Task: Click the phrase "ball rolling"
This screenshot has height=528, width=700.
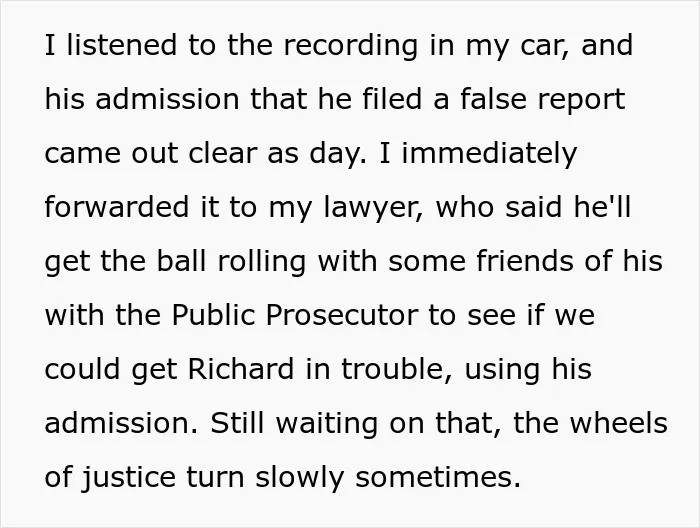Action: pyautogui.click(x=231, y=263)
